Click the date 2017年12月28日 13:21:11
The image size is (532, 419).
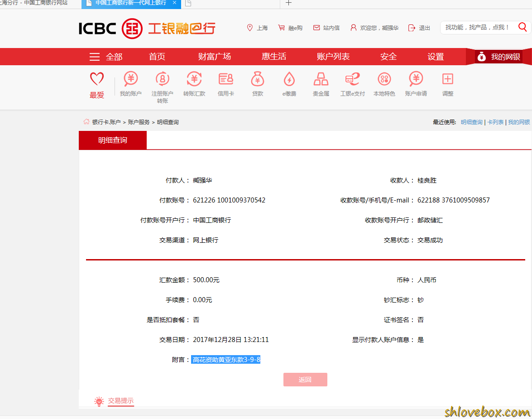coord(231,340)
